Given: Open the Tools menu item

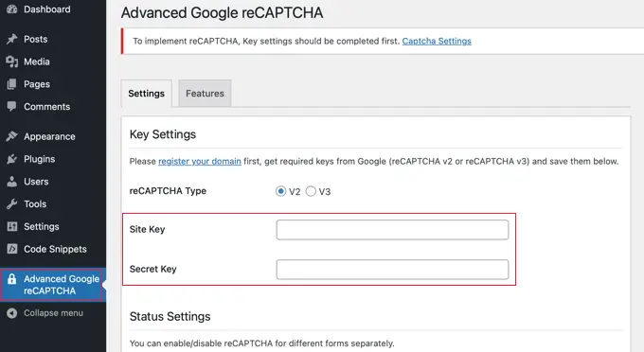Looking at the screenshot, I should coord(35,203).
